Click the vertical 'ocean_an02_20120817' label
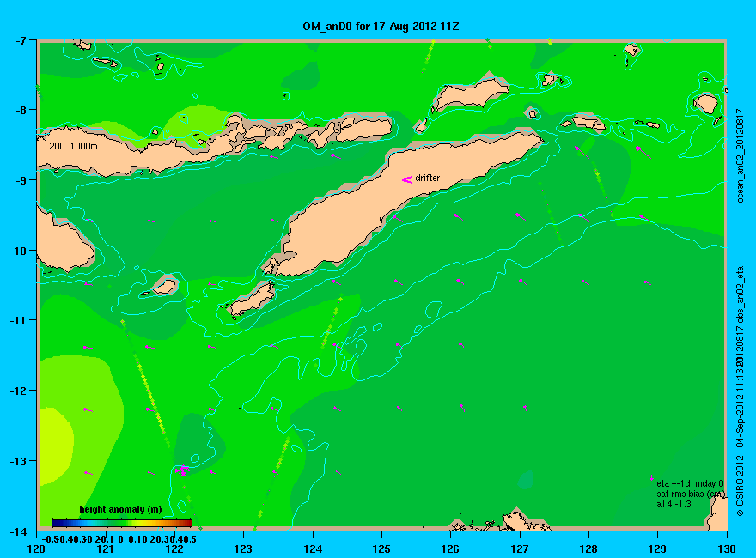 [741, 155]
